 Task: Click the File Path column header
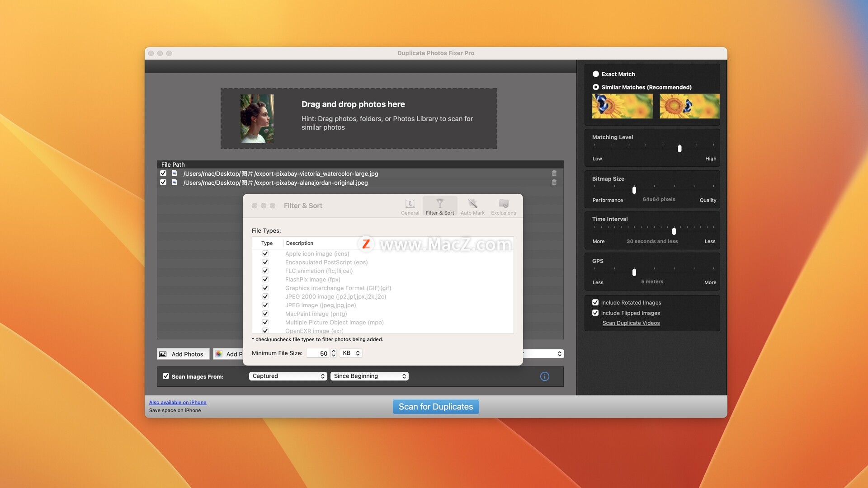[x=173, y=164]
